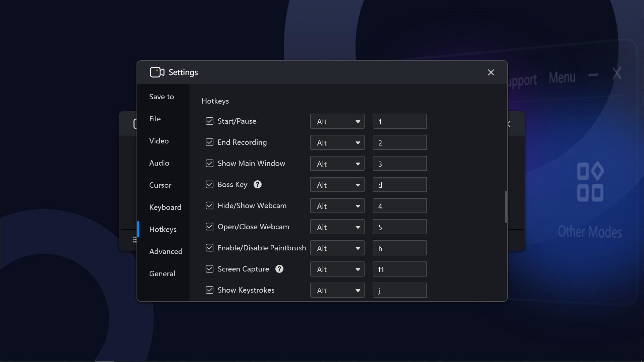This screenshot has height=362, width=644.
Task: Expand the Alt dropdown for Show Keystrokes
Action: [337, 290]
